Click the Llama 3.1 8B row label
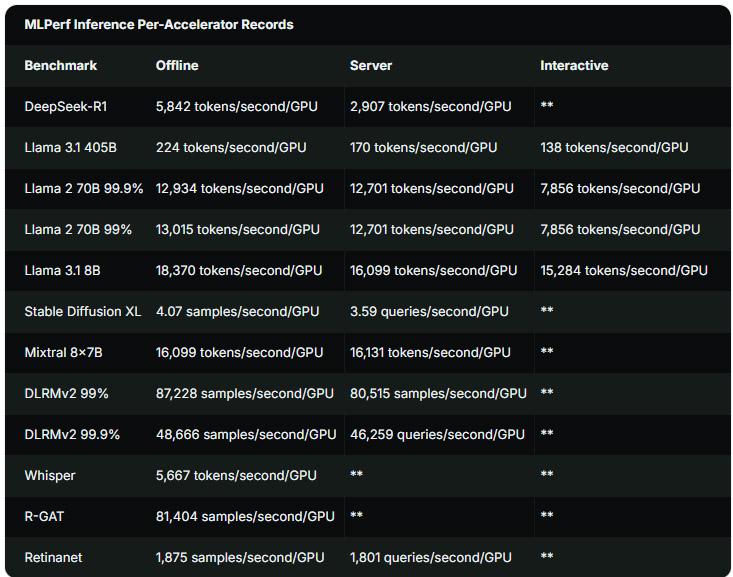The width and height of the screenshot is (733, 577). (x=63, y=271)
